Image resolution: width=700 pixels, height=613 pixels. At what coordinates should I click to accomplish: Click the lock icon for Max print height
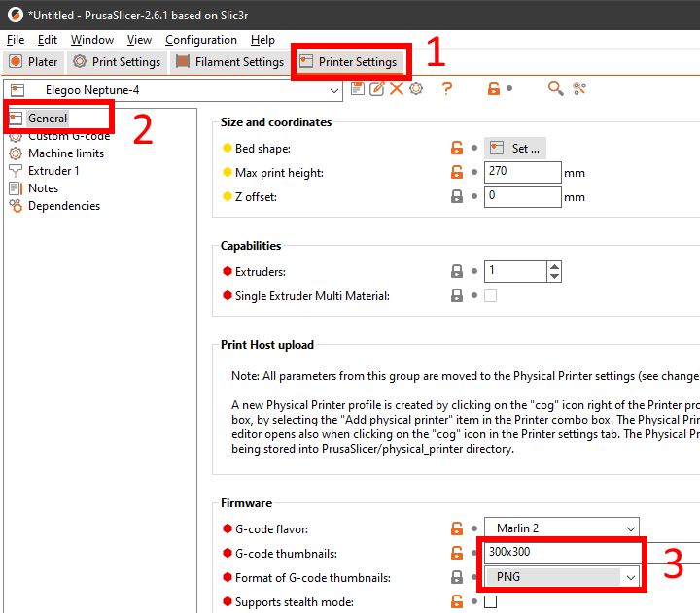click(457, 172)
